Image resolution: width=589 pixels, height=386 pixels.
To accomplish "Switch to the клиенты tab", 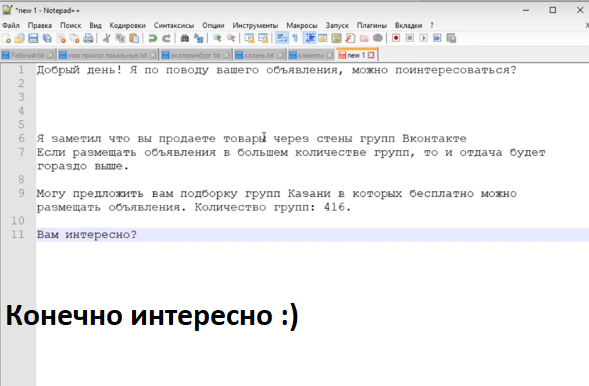I will [311, 56].
